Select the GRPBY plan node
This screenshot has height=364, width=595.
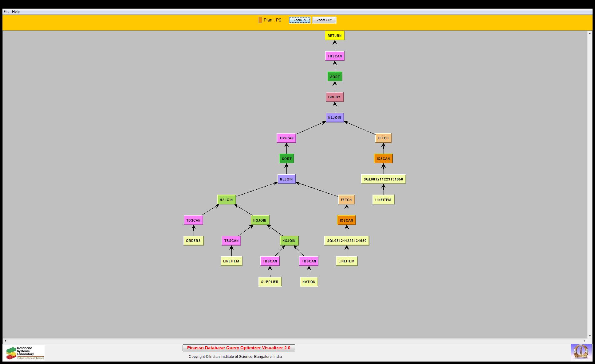click(x=334, y=97)
